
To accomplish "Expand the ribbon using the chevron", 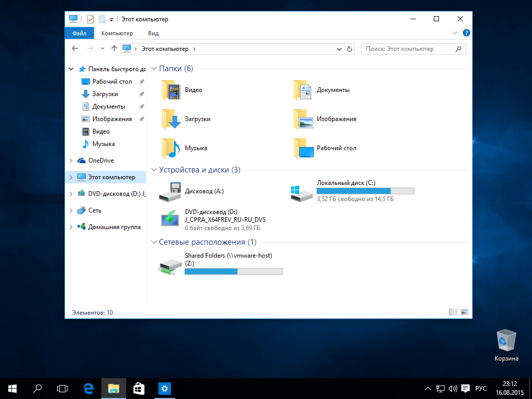I will pyautogui.click(x=455, y=33).
